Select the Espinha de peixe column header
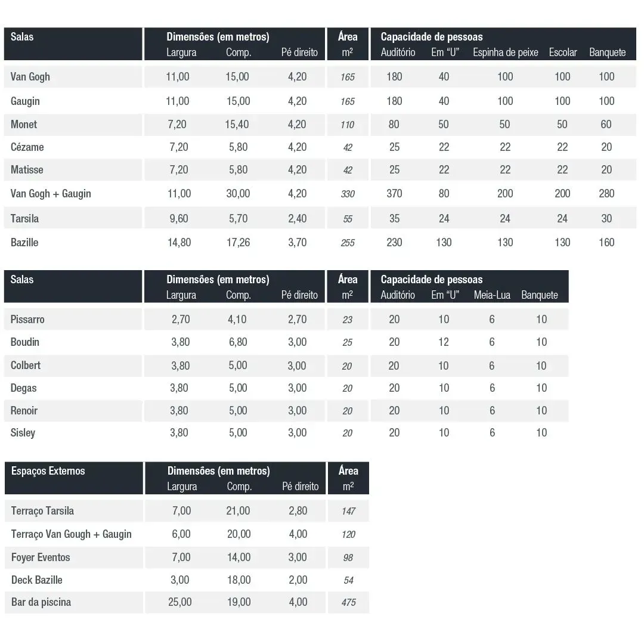 pyautogui.click(x=505, y=52)
